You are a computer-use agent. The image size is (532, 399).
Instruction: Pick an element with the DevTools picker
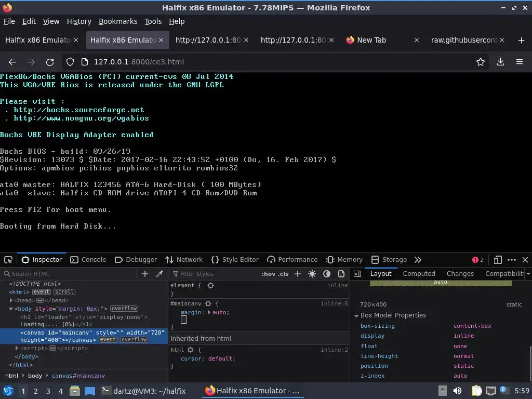point(8,260)
